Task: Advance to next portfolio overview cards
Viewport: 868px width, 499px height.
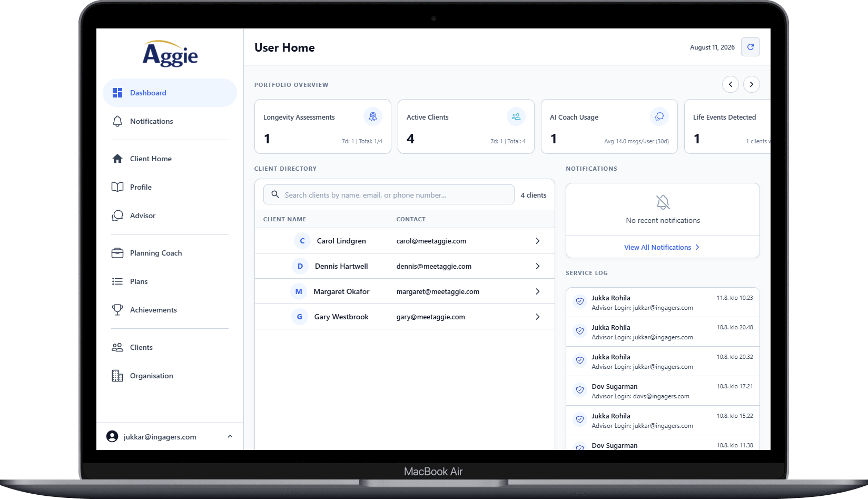Action: pyautogui.click(x=752, y=84)
